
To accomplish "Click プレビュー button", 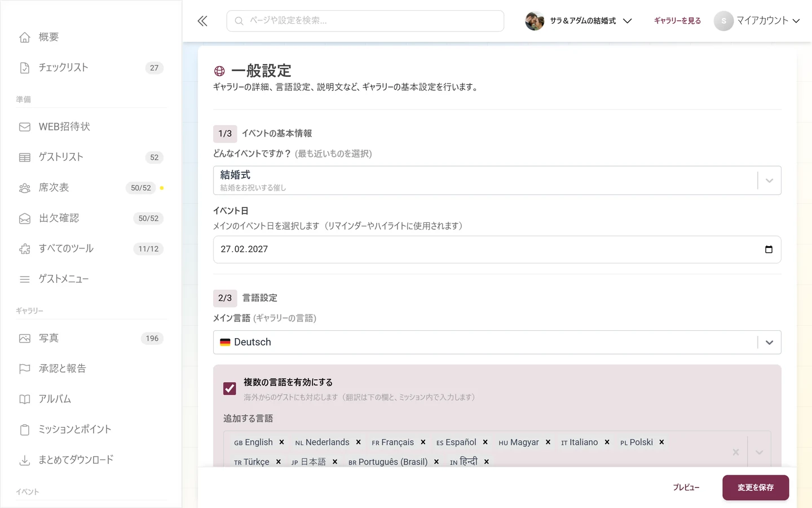I will point(686,488).
